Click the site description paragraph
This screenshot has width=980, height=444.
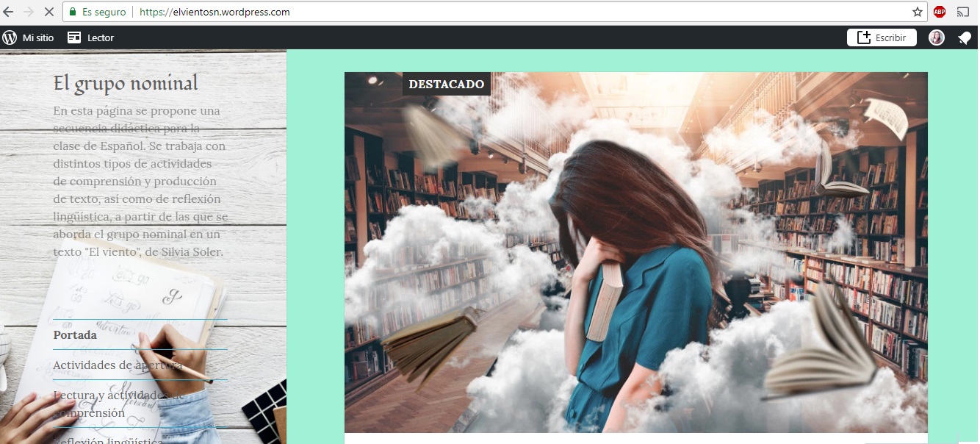pos(140,181)
